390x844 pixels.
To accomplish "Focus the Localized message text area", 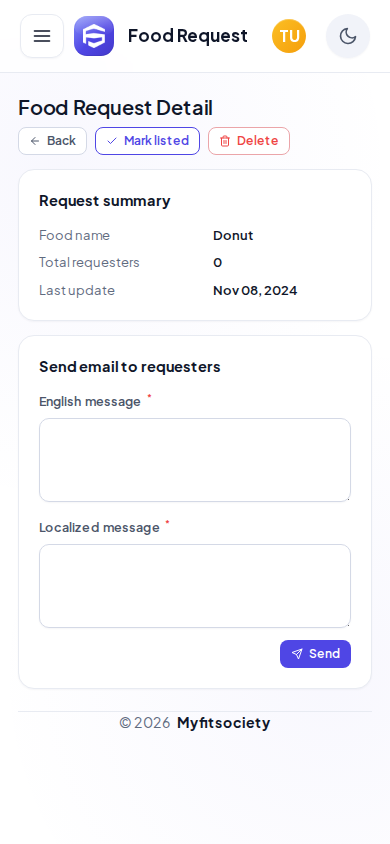I will click(x=195, y=586).
